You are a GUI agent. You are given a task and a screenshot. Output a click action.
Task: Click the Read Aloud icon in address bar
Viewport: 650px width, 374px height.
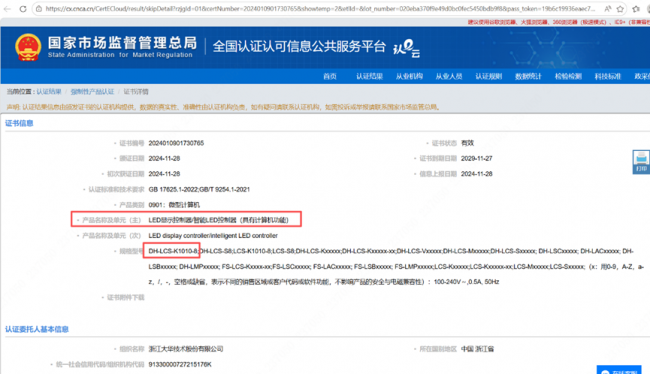pyautogui.click(x=607, y=9)
